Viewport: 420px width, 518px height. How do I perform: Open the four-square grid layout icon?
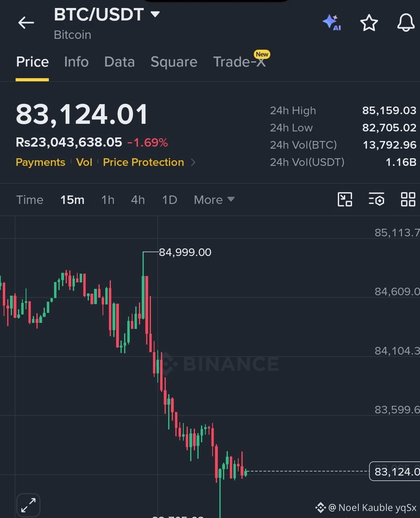[x=408, y=199]
